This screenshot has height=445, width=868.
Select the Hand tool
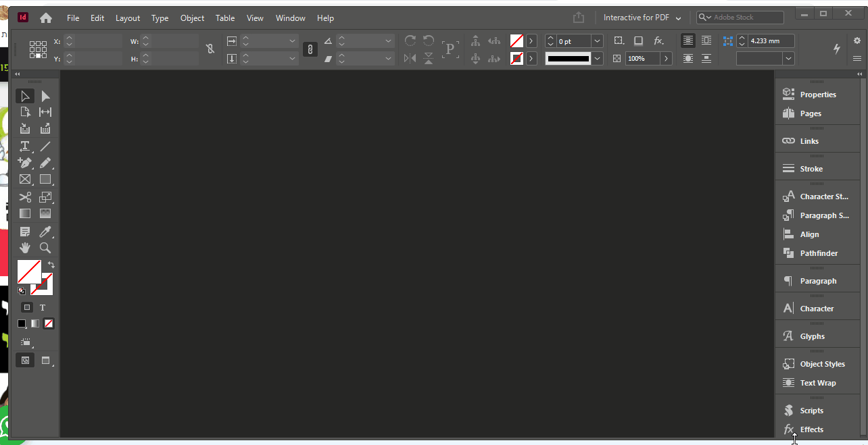25,248
